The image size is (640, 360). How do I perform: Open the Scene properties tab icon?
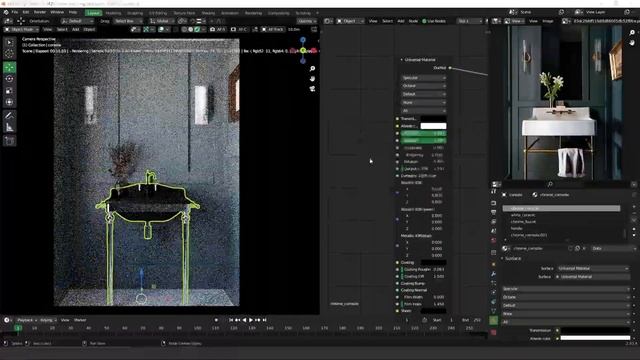[x=493, y=231]
